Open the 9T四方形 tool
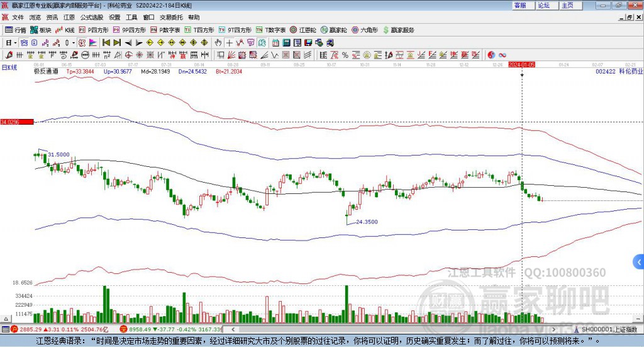The image size is (644, 347). [x=235, y=30]
